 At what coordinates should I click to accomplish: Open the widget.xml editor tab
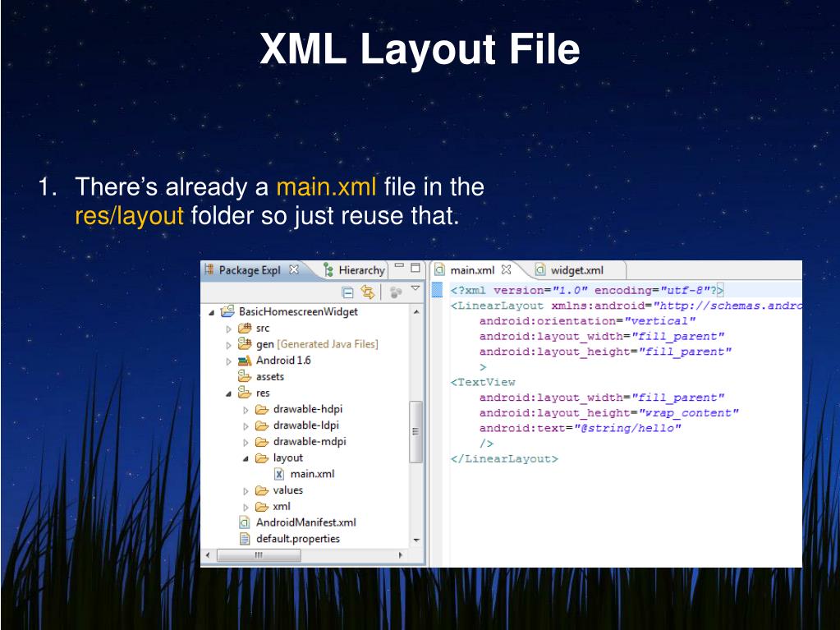click(x=577, y=270)
